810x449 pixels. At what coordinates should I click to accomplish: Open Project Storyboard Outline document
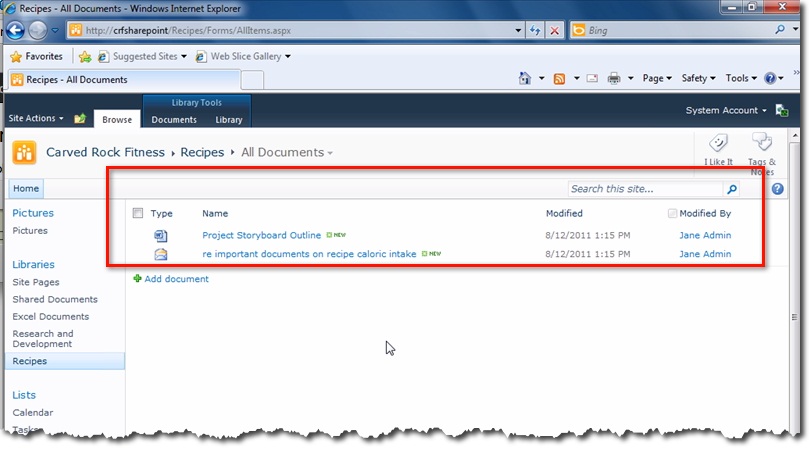(x=261, y=235)
